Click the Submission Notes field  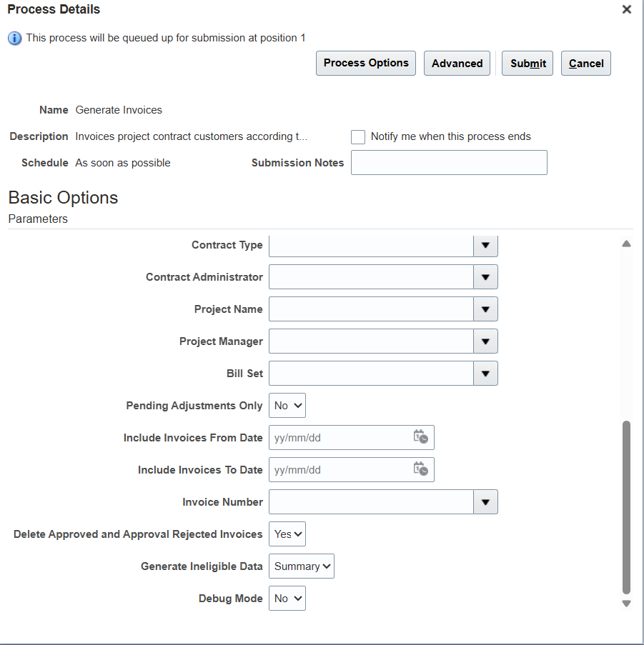pyautogui.click(x=449, y=162)
